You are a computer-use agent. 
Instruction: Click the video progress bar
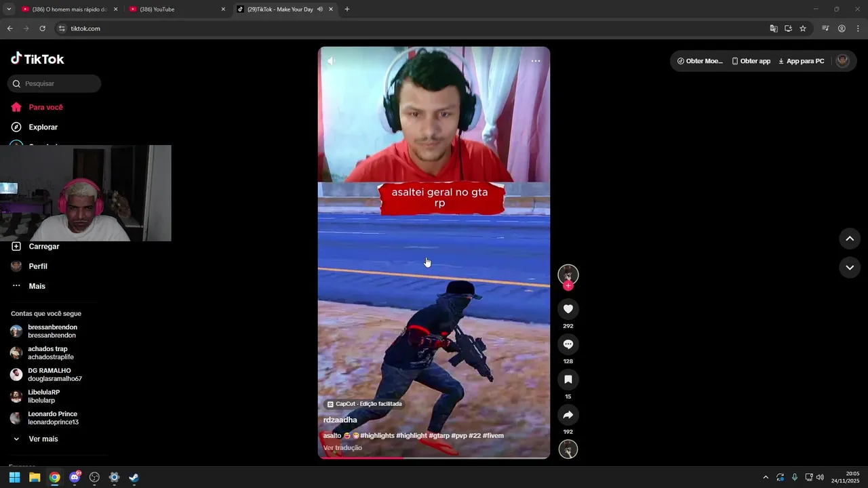tap(434, 457)
